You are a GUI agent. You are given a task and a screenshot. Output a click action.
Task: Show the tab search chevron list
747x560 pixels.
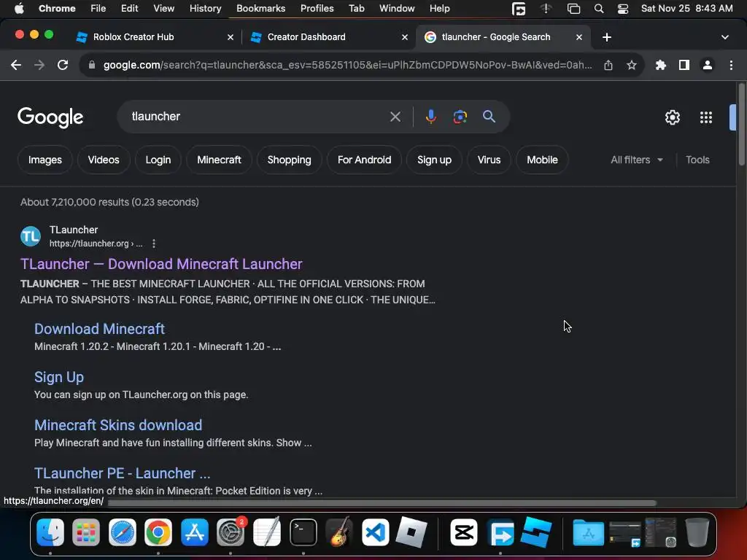click(x=725, y=37)
